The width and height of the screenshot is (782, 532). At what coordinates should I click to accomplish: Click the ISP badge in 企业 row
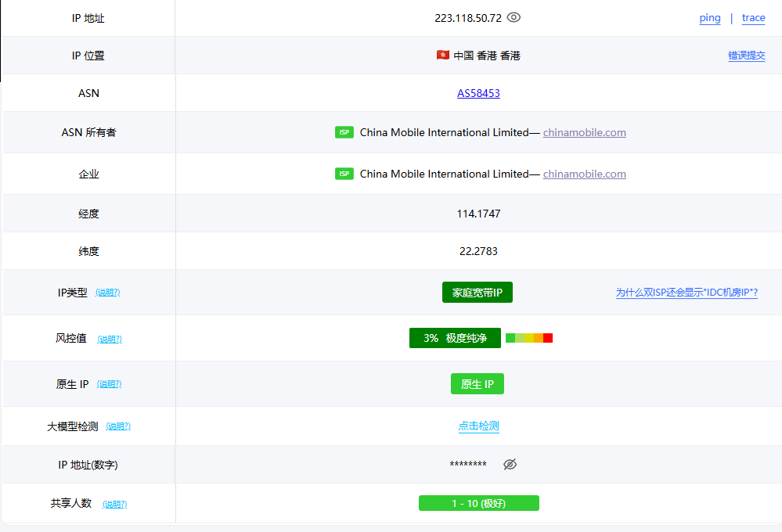pos(344,174)
